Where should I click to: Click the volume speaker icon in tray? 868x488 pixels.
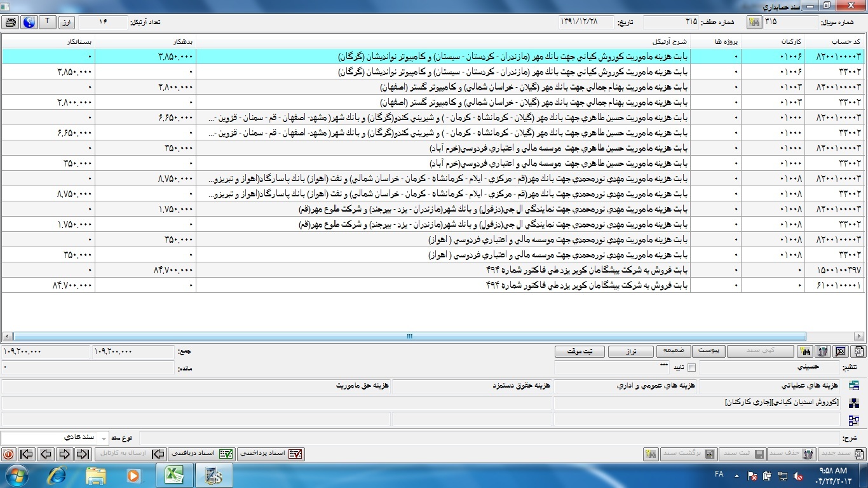798,475
